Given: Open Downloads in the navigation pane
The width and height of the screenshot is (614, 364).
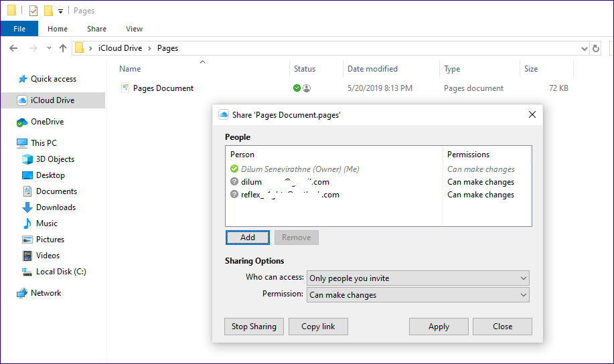Looking at the screenshot, I should pyautogui.click(x=56, y=207).
